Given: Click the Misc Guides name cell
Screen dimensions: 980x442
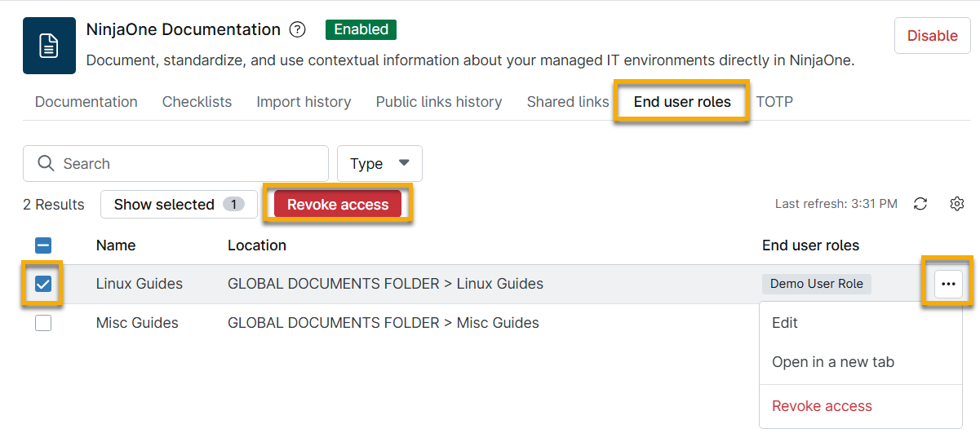Looking at the screenshot, I should (137, 323).
